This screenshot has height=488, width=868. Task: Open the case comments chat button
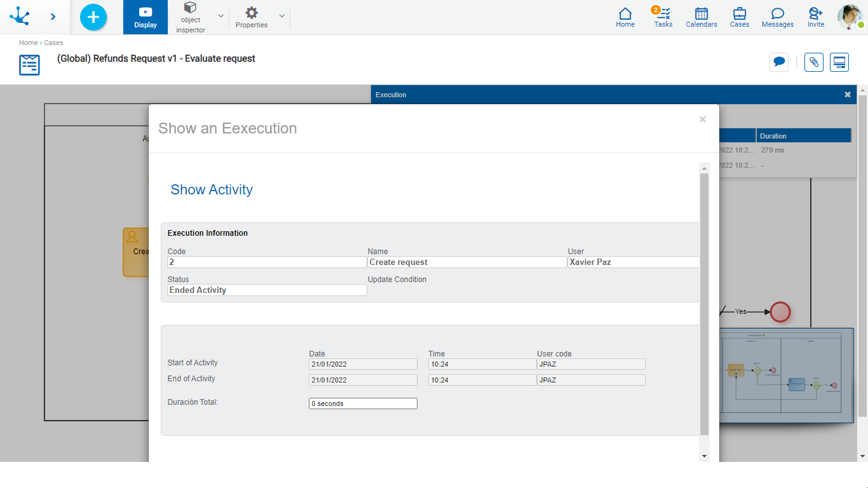pos(779,62)
